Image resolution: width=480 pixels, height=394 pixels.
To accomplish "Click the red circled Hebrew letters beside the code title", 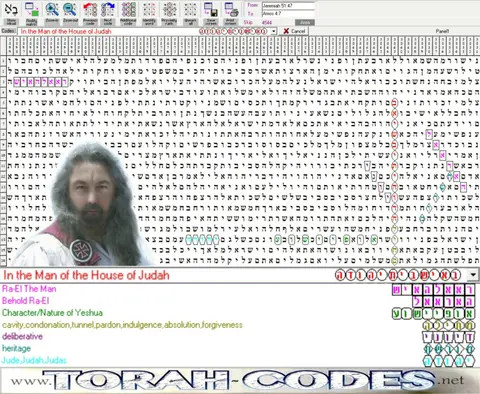I will pos(398,275).
